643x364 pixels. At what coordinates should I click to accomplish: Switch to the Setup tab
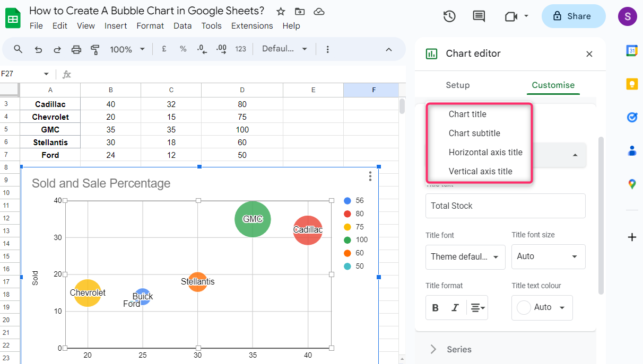click(457, 85)
